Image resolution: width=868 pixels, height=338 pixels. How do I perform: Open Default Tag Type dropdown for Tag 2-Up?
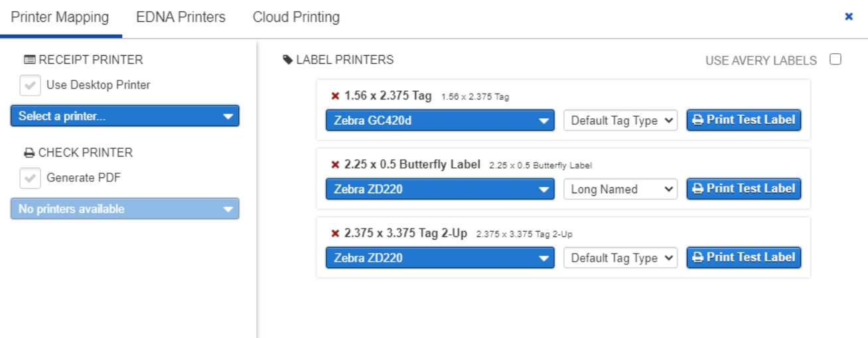point(620,258)
